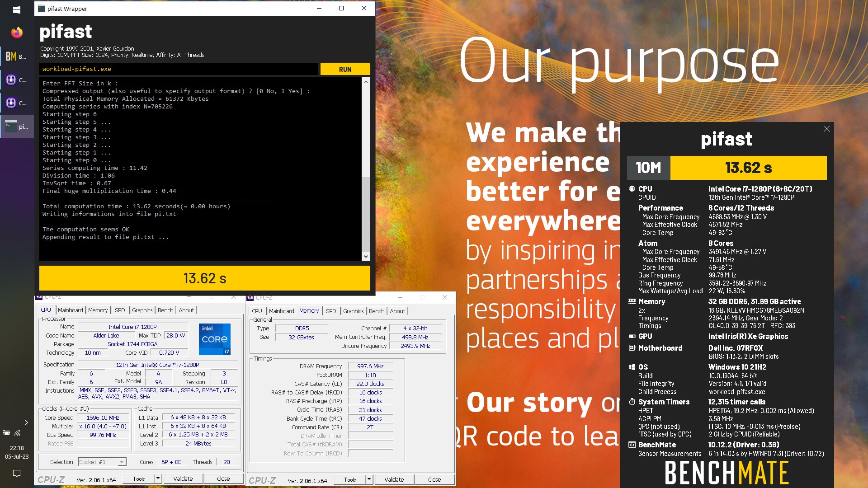
Task: Click the console scrollbar up arrow
Action: pyautogui.click(x=366, y=82)
